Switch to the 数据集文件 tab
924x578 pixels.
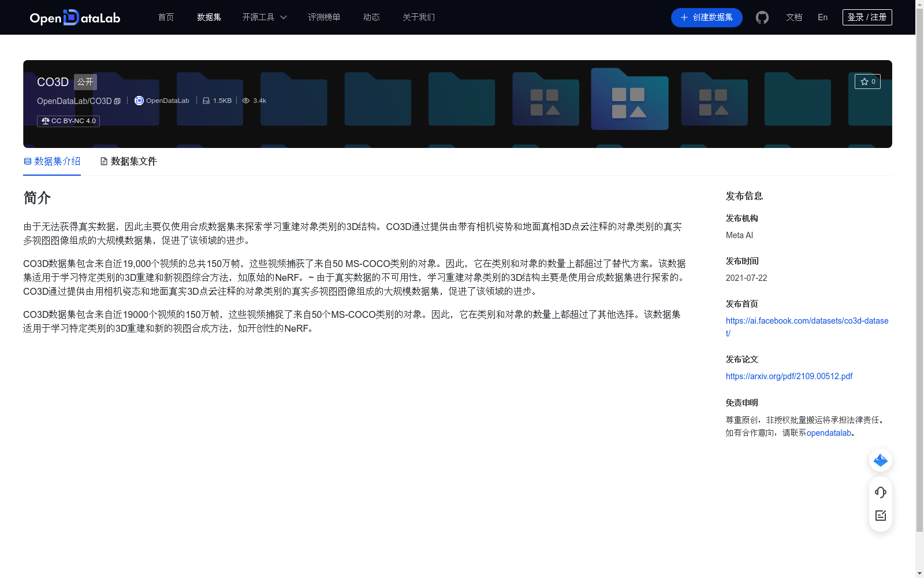click(x=128, y=161)
